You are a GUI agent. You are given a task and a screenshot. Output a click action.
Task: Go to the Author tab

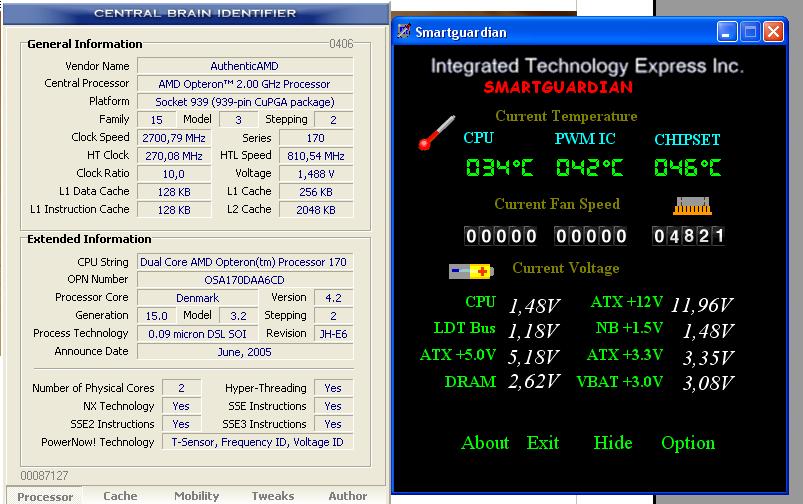pyautogui.click(x=348, y=496)
